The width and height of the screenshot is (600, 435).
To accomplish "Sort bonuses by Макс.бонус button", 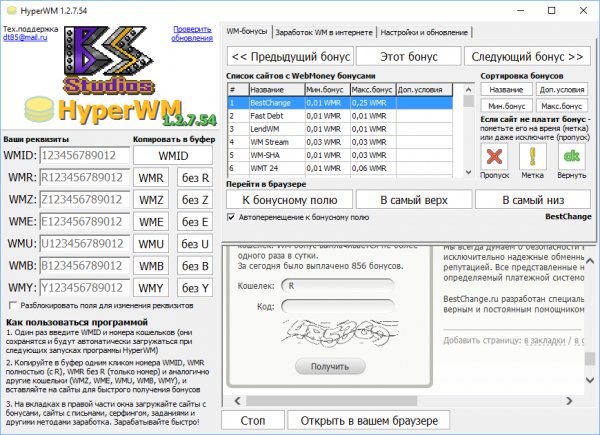I will (562, 106).
